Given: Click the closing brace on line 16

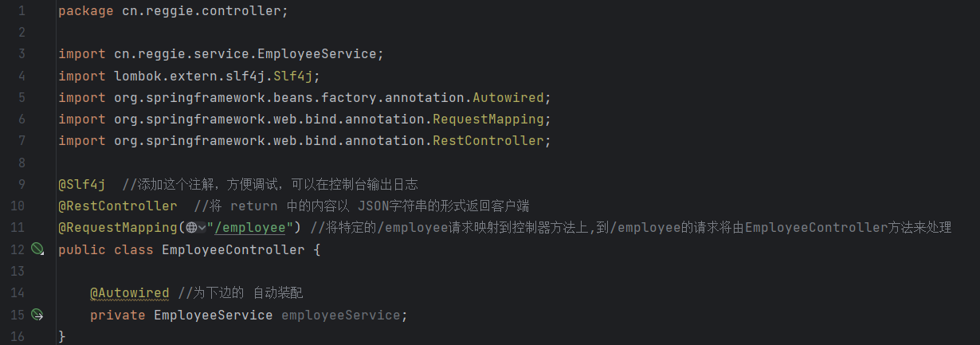Looking at the screenshot, I should click(62, 336).
